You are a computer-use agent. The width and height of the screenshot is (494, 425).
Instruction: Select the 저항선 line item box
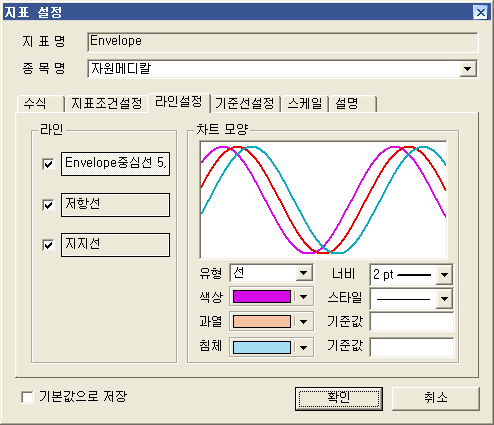115,205
